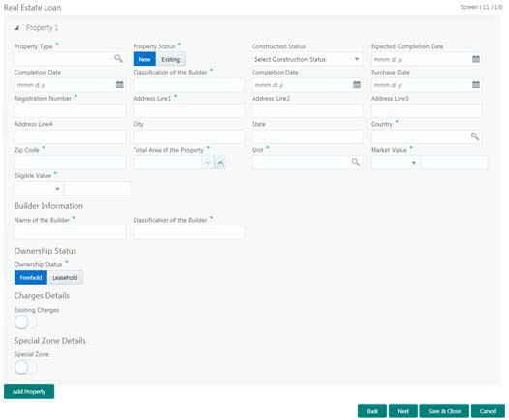Focus Address Line1 input field
The height and width of the screenshot is (420, 509).
pos(189,110)
